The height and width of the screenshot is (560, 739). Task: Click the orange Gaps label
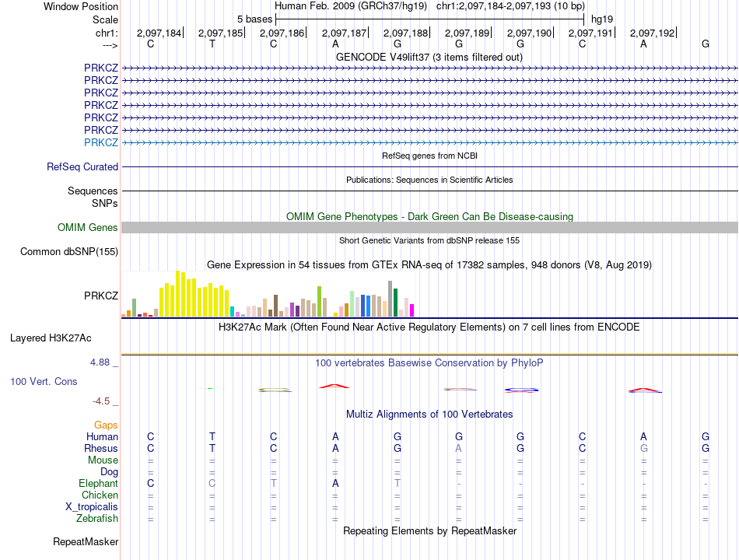click(x=106, y=425)
